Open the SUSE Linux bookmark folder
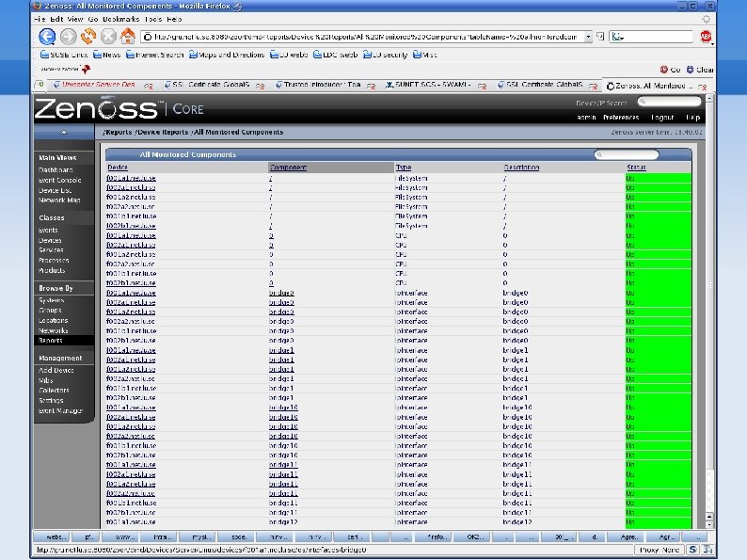This screenshot has height=560, width=747. tap(64, 55)
